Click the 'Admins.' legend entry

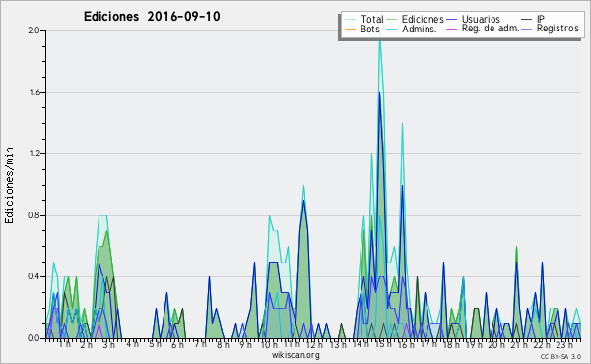420,29
